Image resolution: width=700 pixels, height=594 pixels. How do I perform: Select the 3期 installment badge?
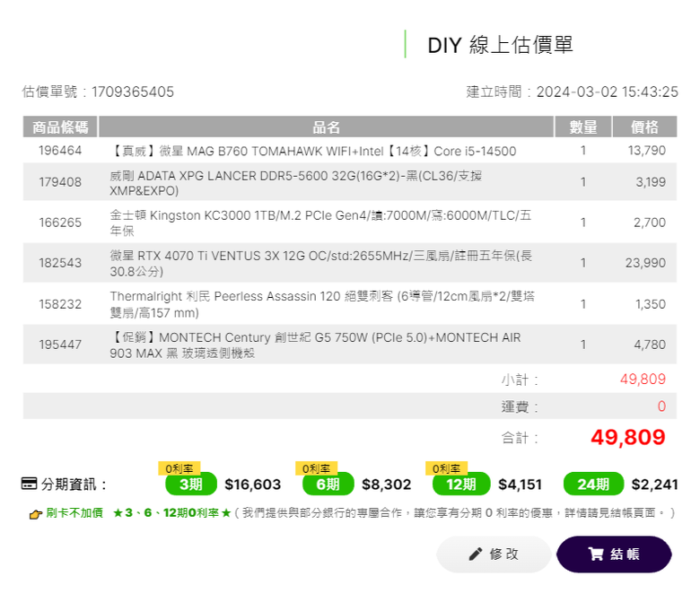(191, 484)
